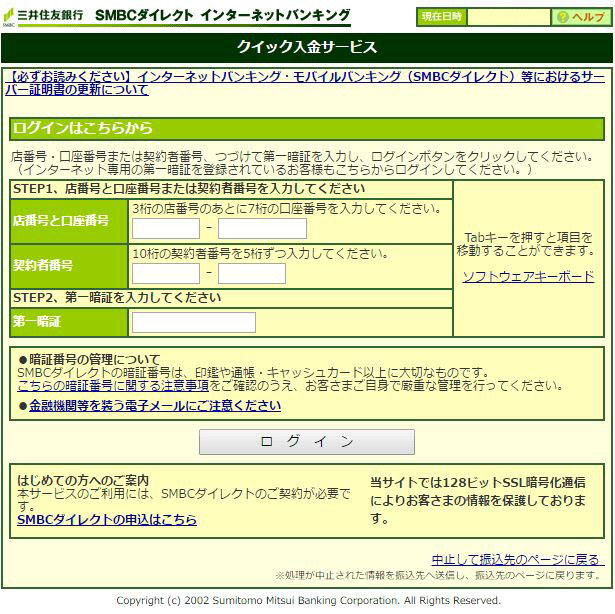This screenshot has height=614, width=615.
Task: Click the Tabキー hint text
Action: 526,244
